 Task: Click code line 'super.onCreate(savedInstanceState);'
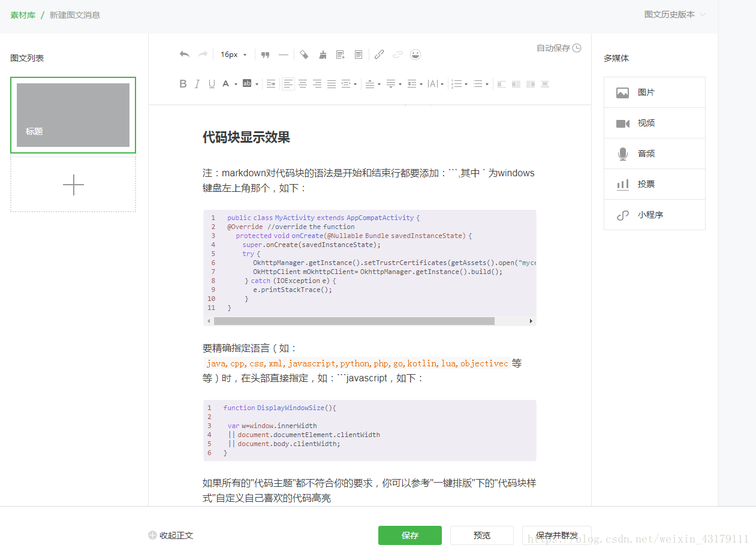click(312, 245)
